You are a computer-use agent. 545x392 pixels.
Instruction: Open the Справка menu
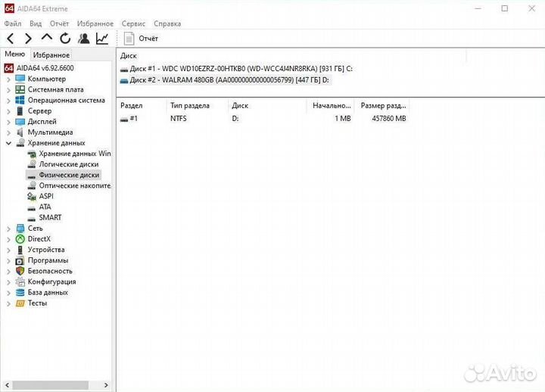pyautogui.click(x=167, y=24)
